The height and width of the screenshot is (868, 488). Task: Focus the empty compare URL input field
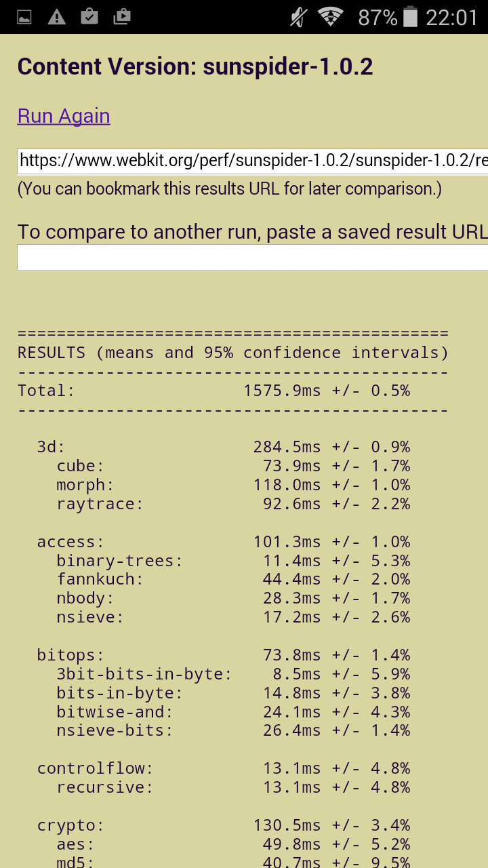[x=252, y=258]
